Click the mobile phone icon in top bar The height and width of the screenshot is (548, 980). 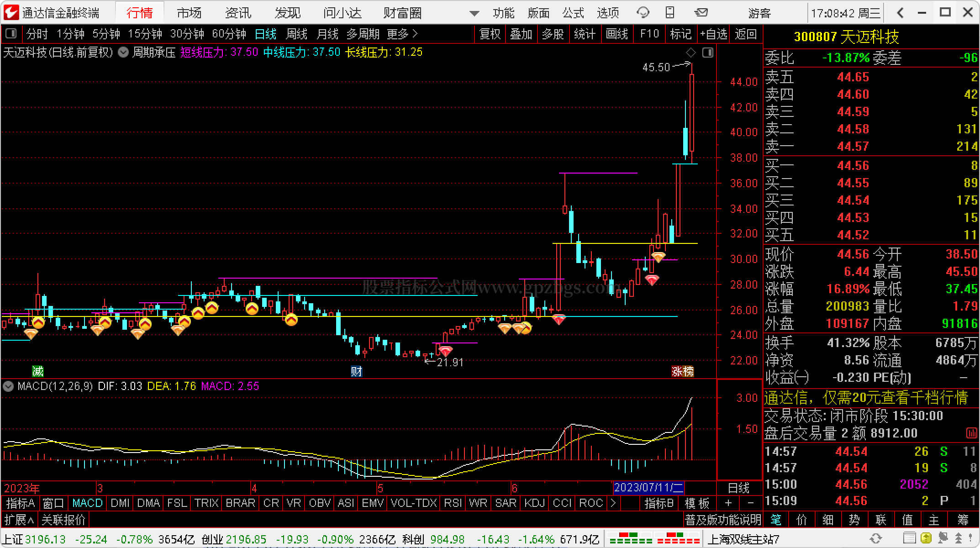[x=670, y=13]
